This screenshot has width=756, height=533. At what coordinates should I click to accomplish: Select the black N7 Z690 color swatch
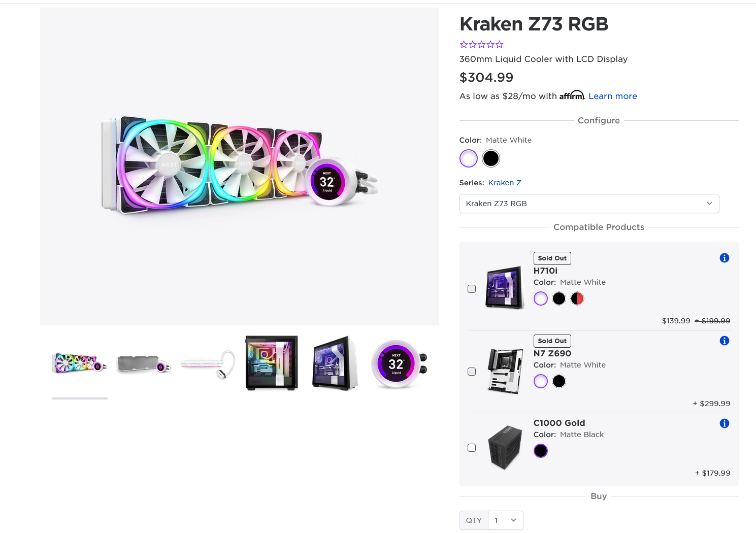tap(559, 381)
